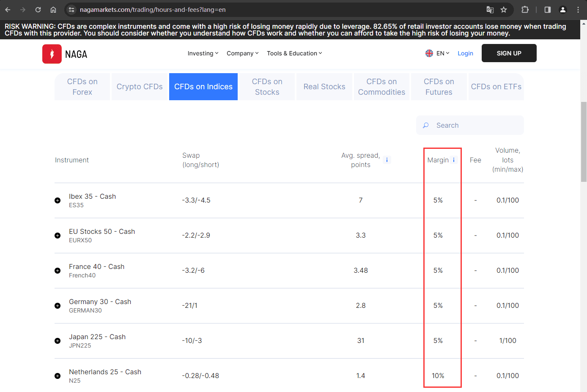Click the GERMAN30 ticker symbol
The image size is (587, 392).
point(85,310)
